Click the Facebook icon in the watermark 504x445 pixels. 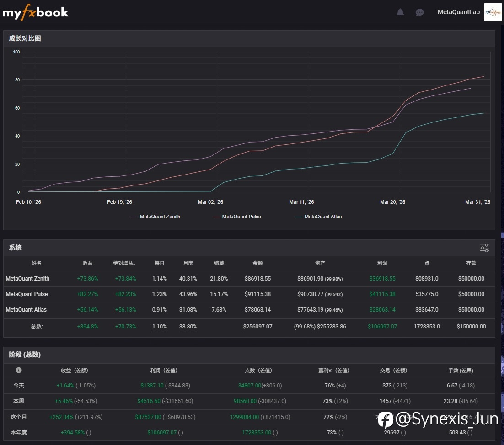385,419
